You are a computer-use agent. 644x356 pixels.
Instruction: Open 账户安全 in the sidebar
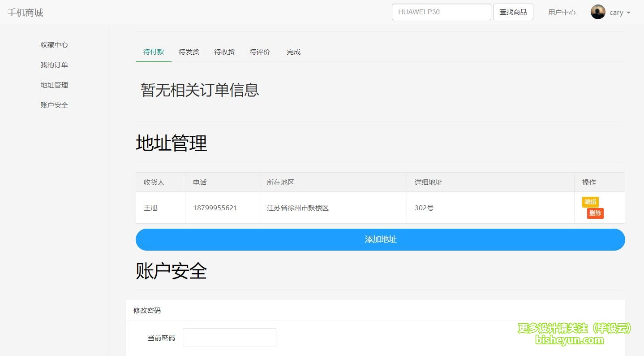[x=54, y=105]
